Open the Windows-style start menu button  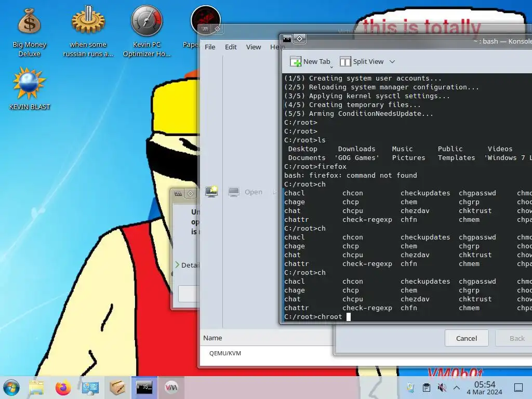pyautogui.click(x=11, y=387)
